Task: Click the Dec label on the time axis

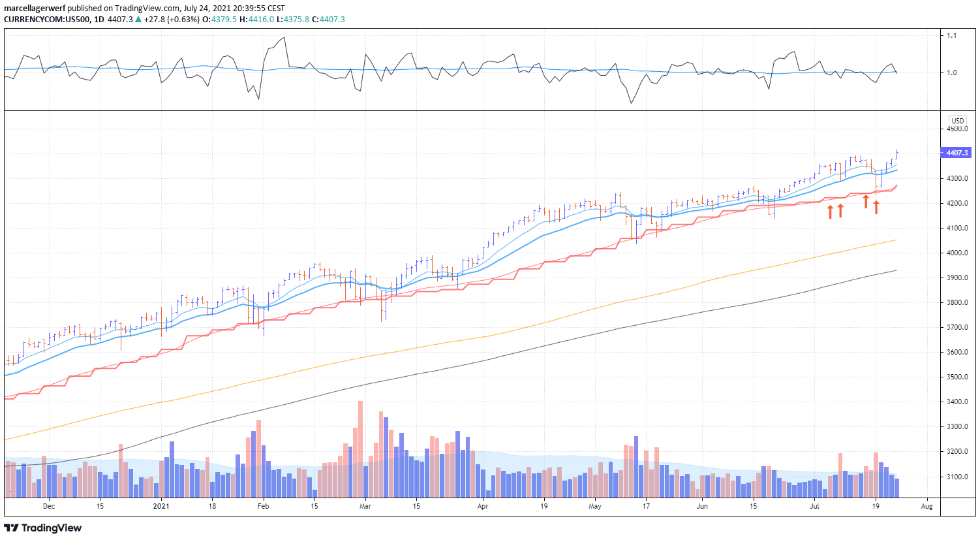Action: click(x=49, y=506)
